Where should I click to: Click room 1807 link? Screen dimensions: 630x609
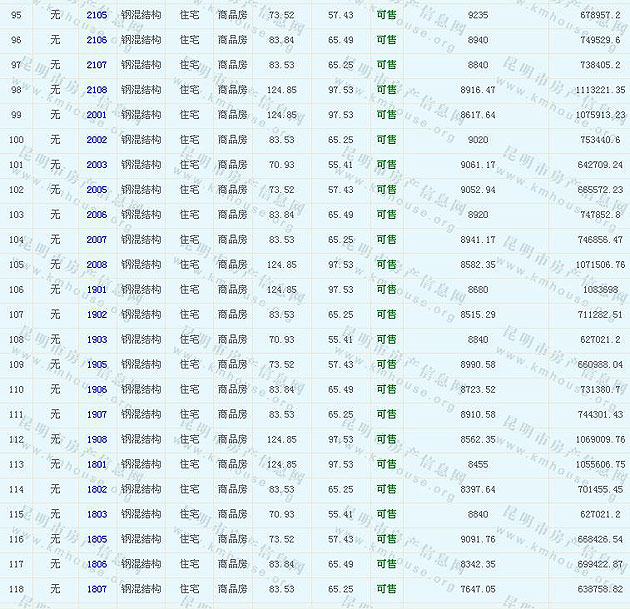[97, 590]
